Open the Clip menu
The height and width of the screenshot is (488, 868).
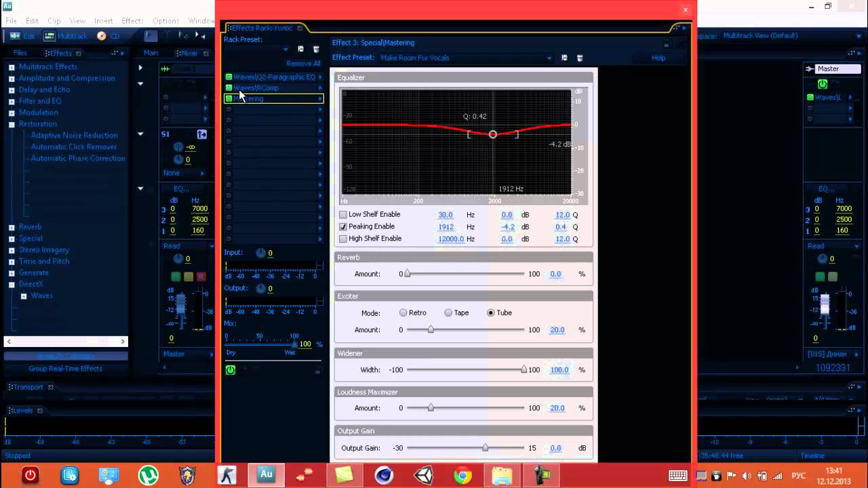point(54,21)
